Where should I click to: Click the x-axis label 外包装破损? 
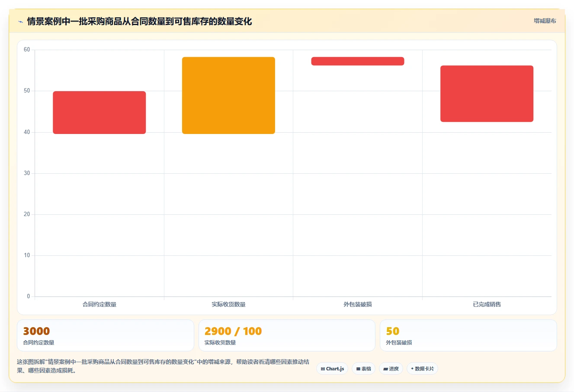point(358,304)
